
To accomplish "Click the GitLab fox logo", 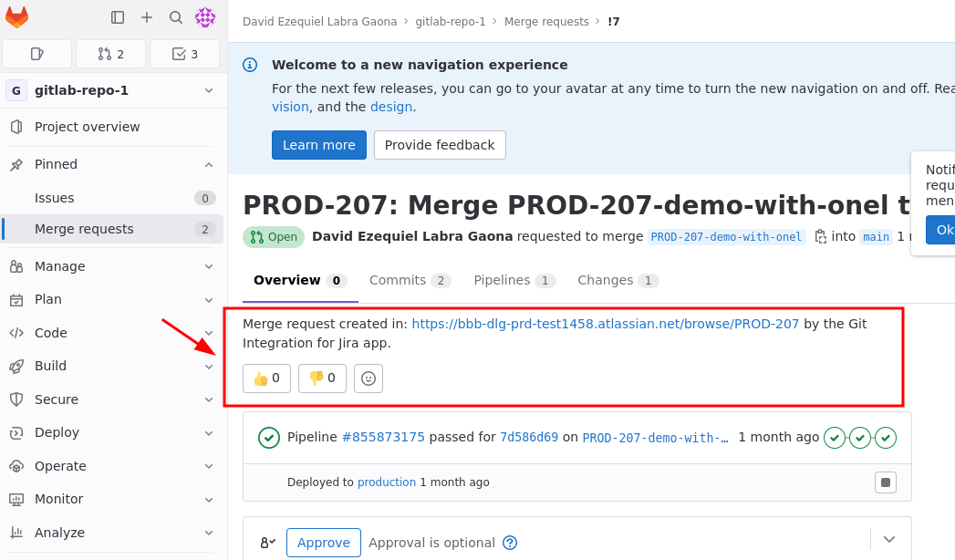I will [x=16, y=16].
